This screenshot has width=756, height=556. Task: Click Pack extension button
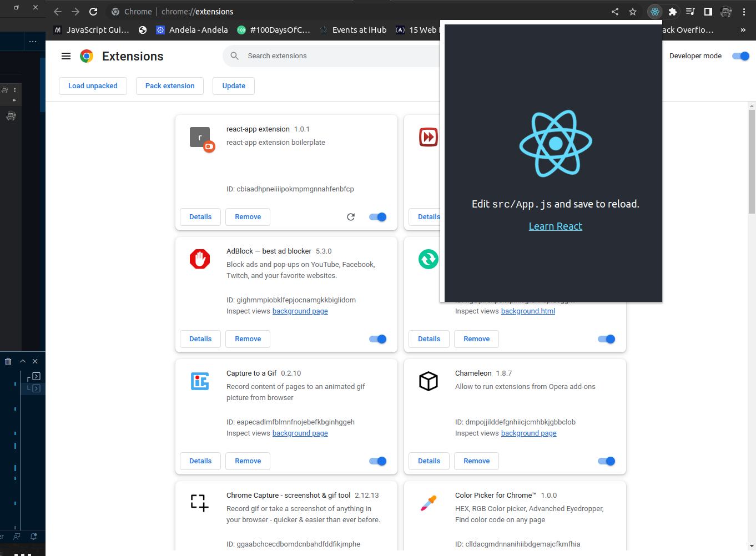(x=170, y=86)
